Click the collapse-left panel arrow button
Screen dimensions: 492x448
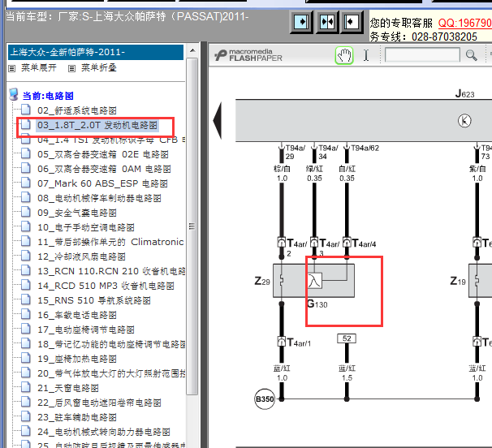[x=351, y=22]
